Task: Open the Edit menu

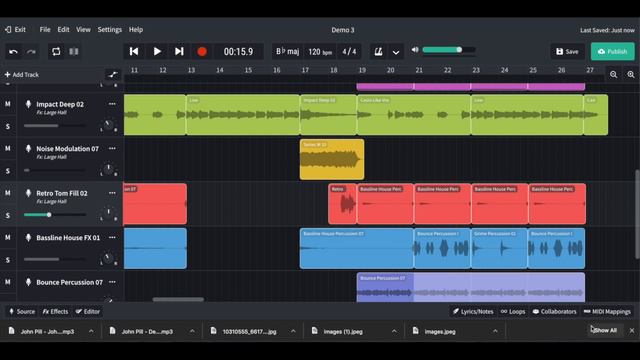Action: coord(63,29)
